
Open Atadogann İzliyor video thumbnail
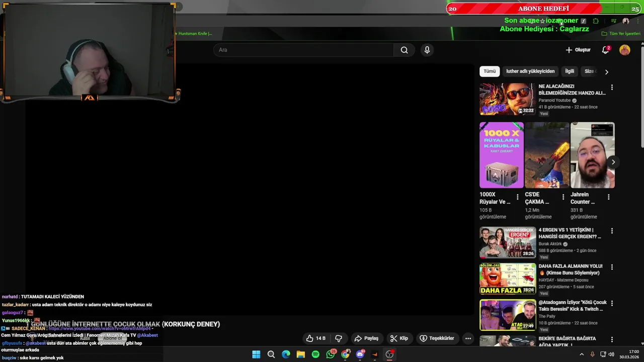coord(507,315)
